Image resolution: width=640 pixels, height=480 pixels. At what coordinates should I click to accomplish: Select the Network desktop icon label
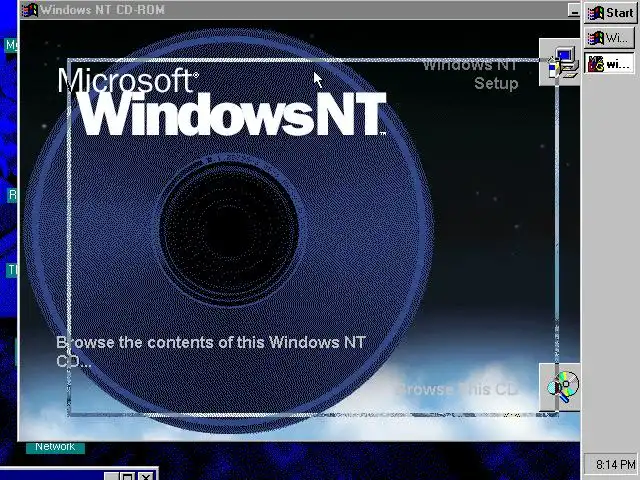55,447
